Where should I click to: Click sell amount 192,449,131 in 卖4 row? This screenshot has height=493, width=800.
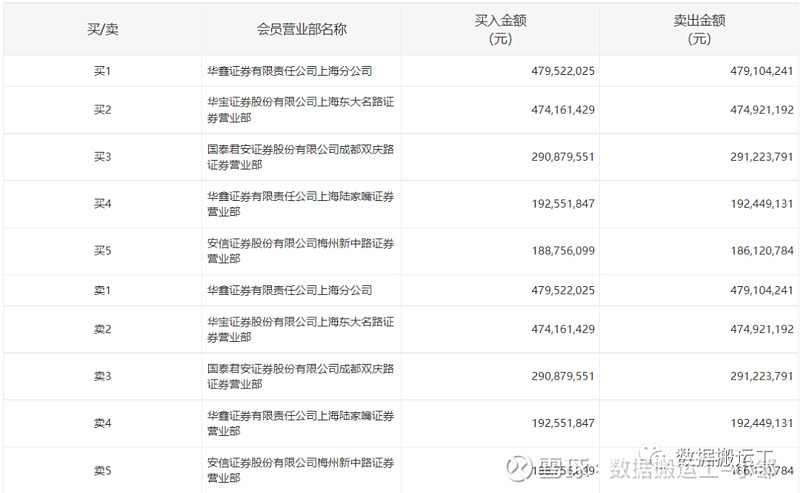pos(762,423)
